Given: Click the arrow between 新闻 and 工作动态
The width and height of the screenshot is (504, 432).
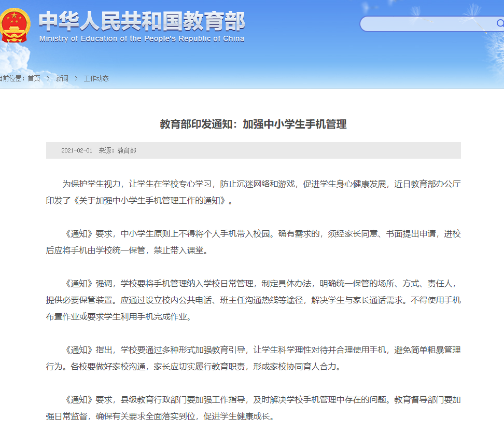Looking at the screenshot, I should tap(76, 78).
